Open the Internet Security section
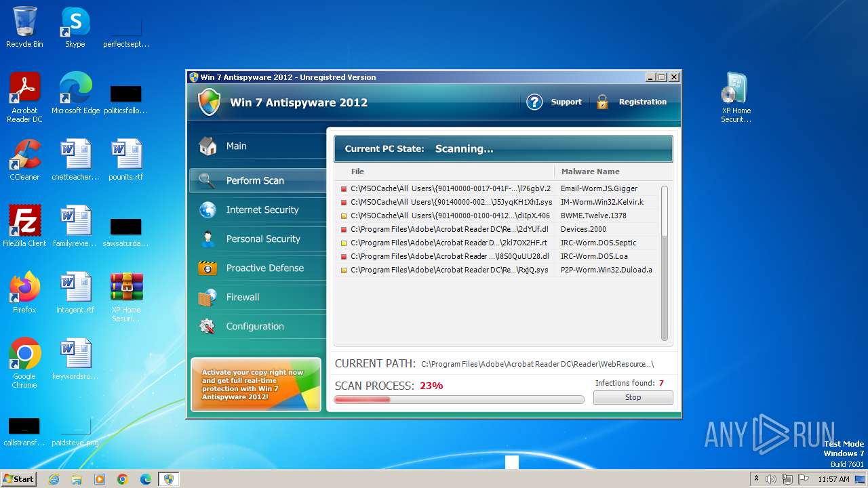Viewport: 868px width, 488px height. 257,209
